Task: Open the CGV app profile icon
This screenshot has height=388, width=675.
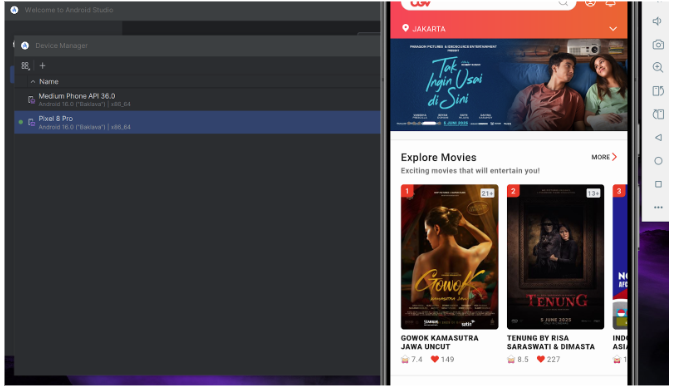Action: coord(590,3)
